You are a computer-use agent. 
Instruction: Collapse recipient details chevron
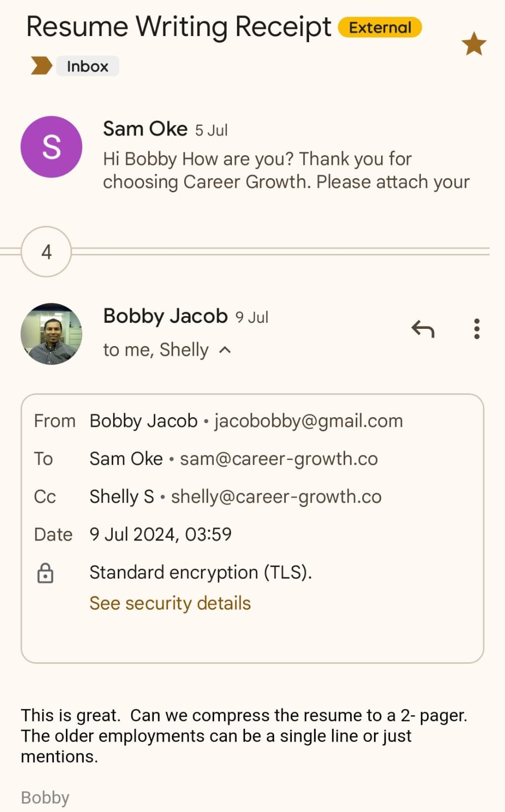tap(225, 350)
